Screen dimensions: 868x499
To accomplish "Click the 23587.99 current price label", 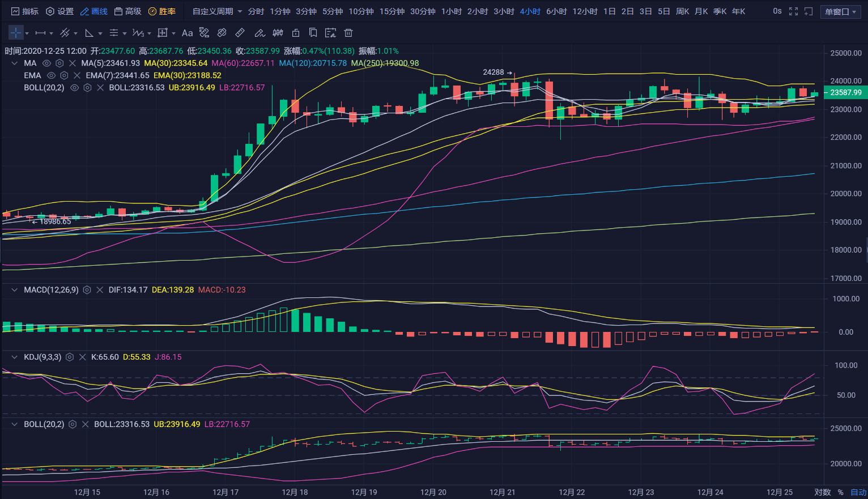I will [845, 93].
